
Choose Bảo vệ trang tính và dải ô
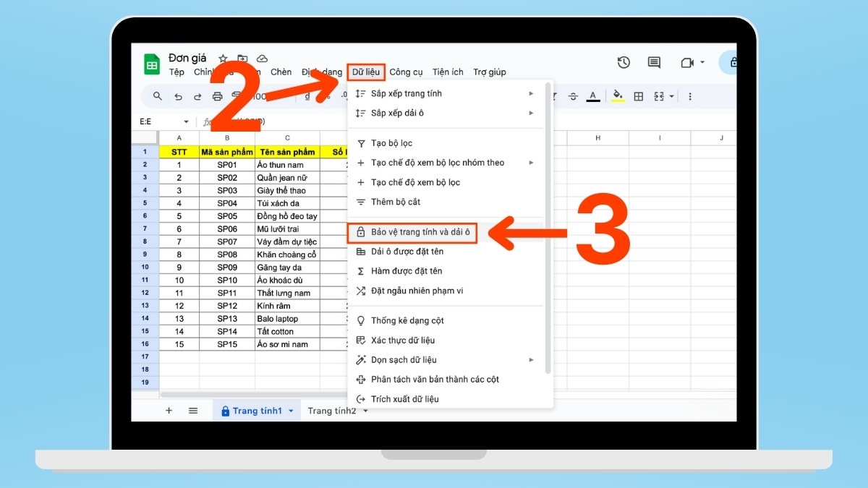[x=413, y=233]
